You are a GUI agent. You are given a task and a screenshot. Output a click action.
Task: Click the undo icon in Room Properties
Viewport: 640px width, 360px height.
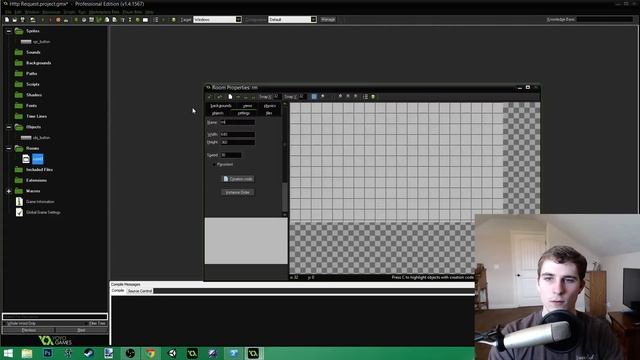pos(219,97)
